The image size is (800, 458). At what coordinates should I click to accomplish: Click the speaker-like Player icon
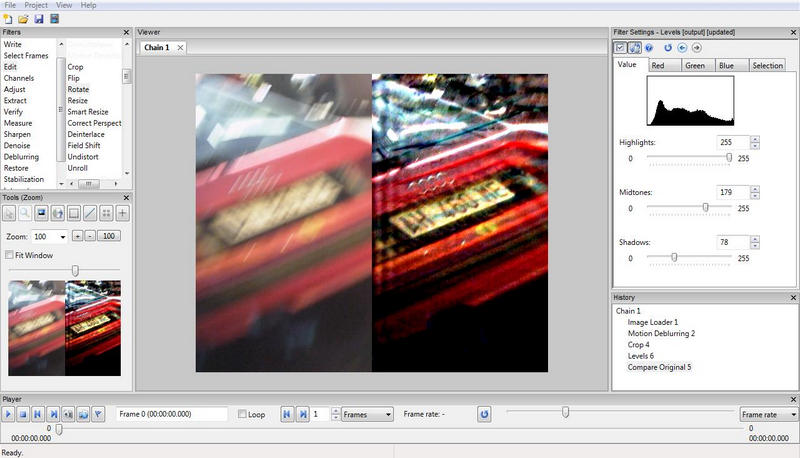[x=68, y=415]
